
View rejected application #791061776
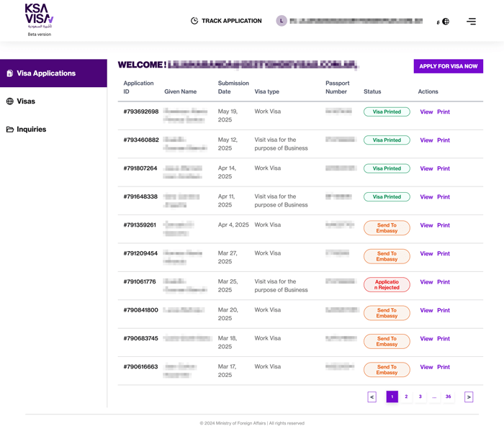pos(426,282)
